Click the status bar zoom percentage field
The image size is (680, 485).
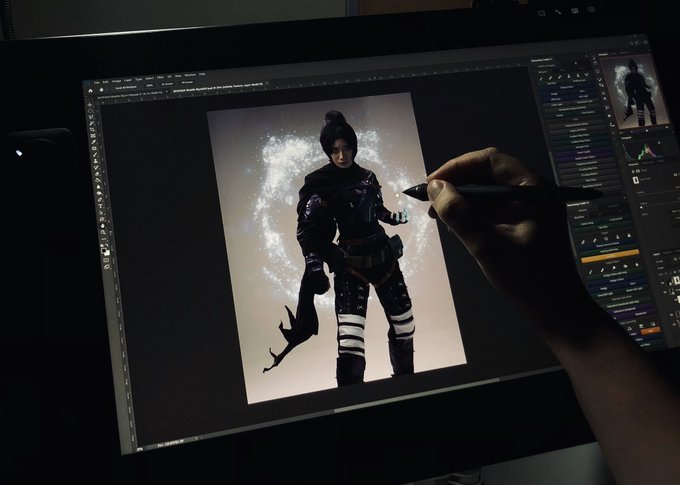coord(140,449)
